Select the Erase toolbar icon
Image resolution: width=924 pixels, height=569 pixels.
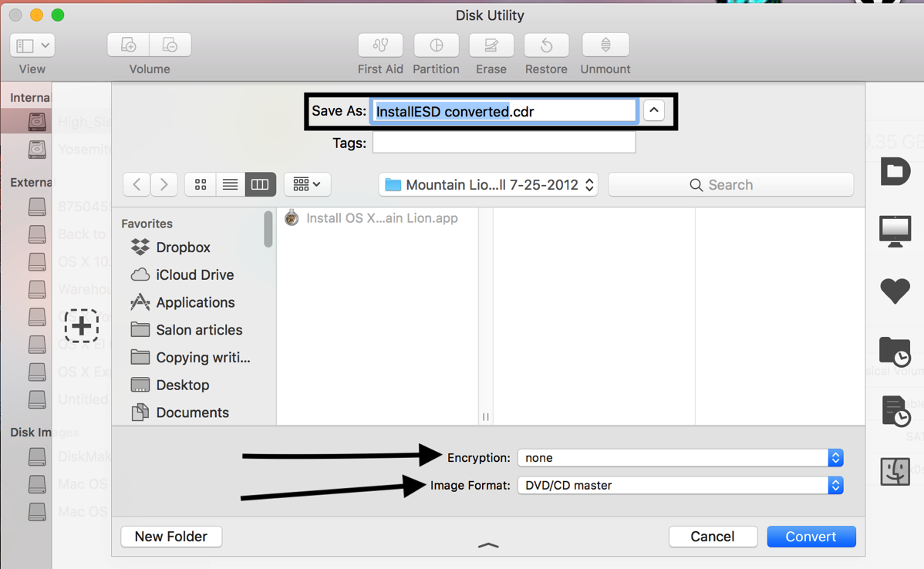point(491,45)
